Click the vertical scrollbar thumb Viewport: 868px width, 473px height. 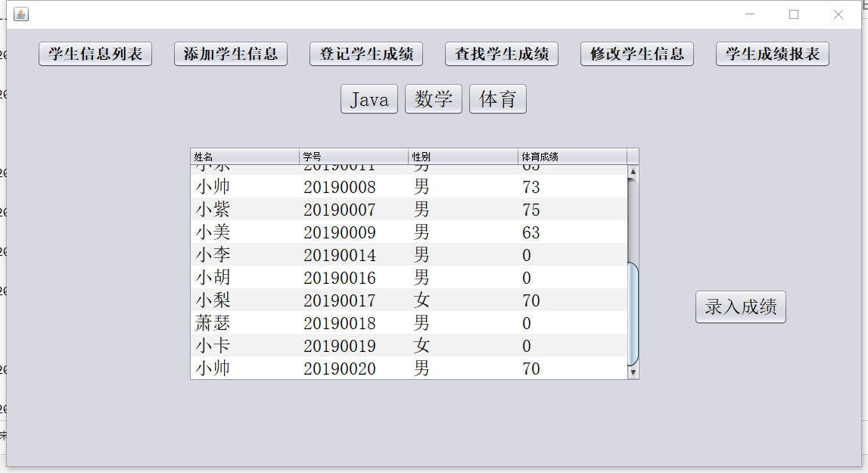633,315
